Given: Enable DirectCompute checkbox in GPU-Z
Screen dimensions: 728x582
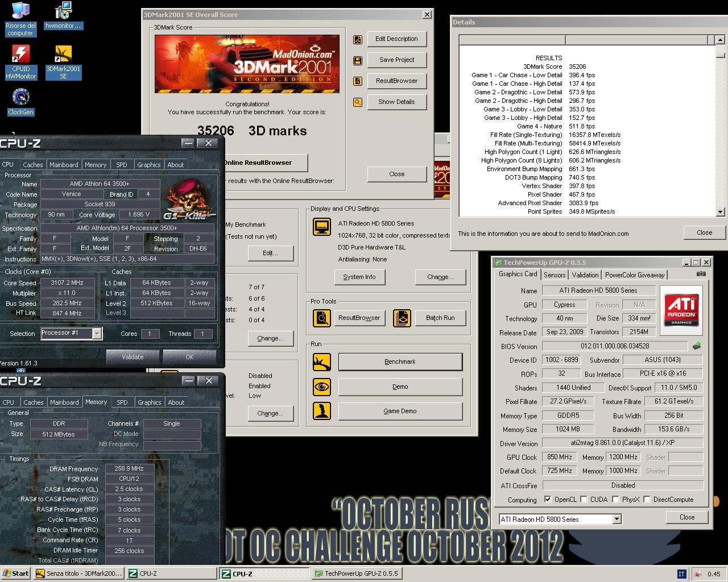Looking at the screenshot, I should [x=647, y=500].
